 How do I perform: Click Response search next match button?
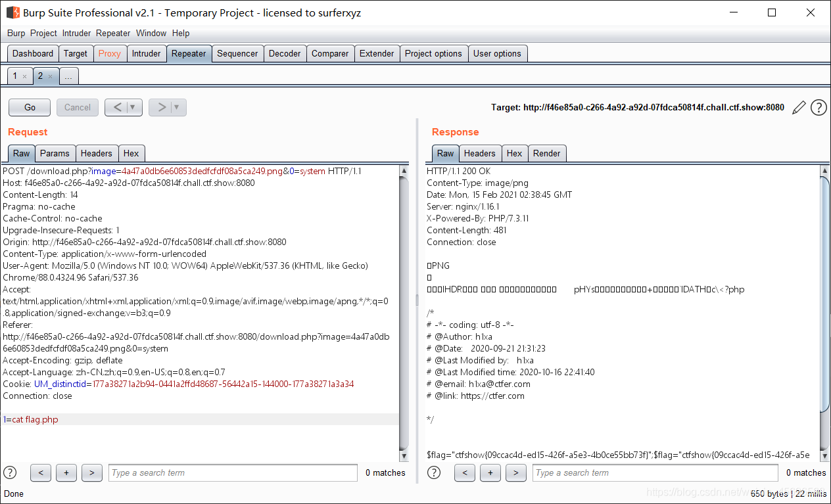click(516, 472)
